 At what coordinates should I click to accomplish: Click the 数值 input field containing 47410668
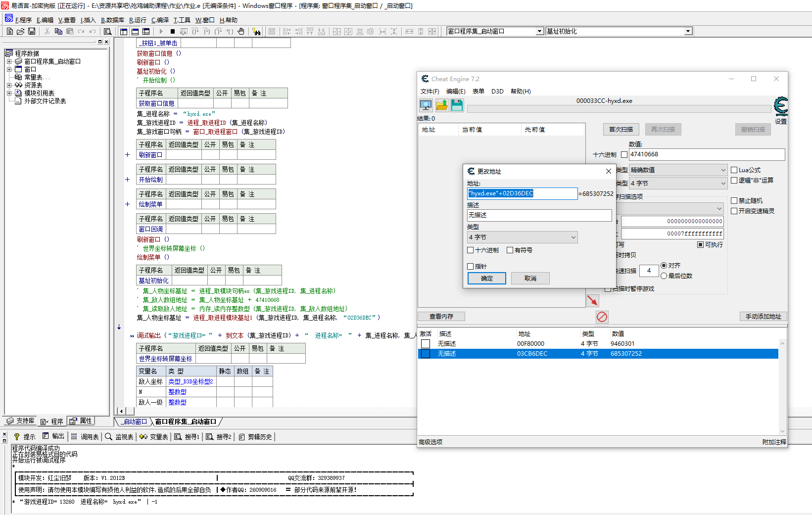coord(707,154)
